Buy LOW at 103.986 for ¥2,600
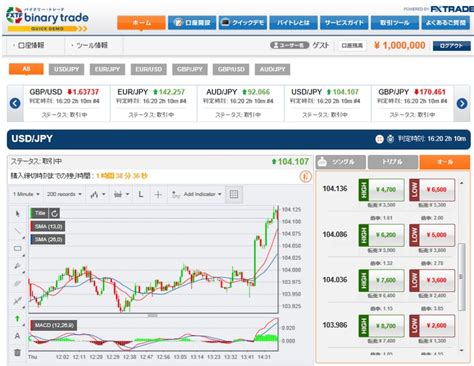Image resolution: width=474 pixels, height=366 pixels. [432, 326]
